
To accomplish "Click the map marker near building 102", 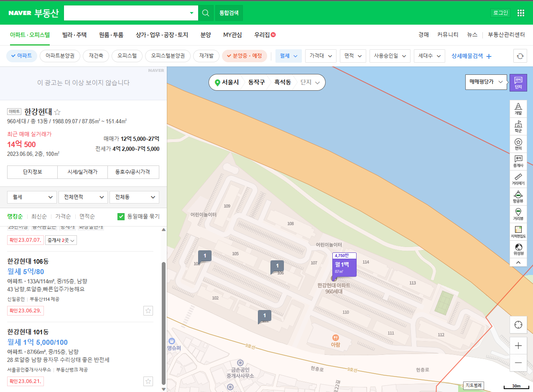I will [265, 317].
